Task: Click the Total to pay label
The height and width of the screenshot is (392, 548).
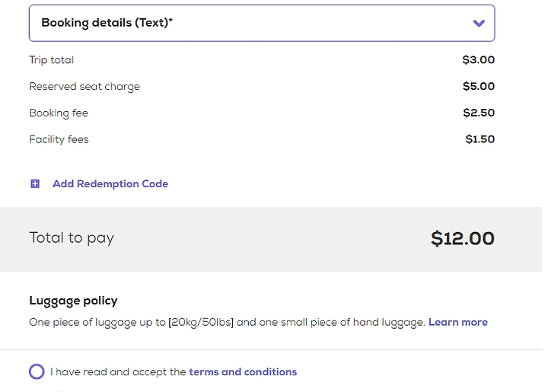Action: click(x=72, y=238)
